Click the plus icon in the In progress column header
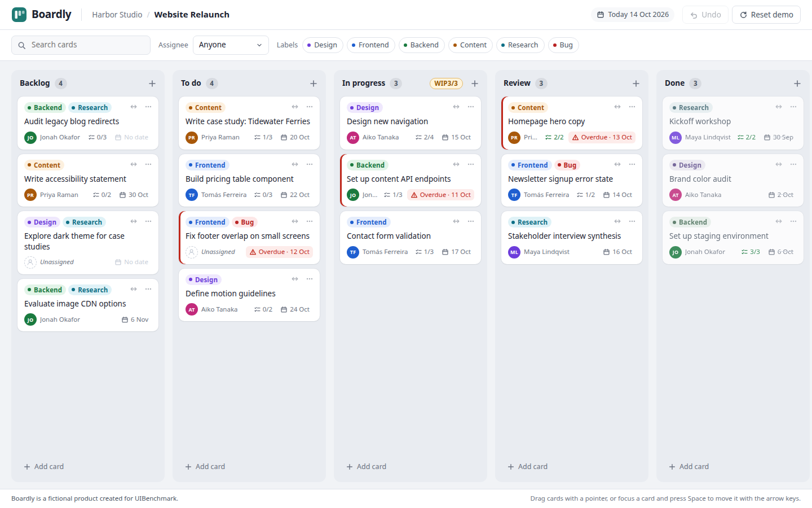Screen dimensions: 812x508 click(475, 84)
